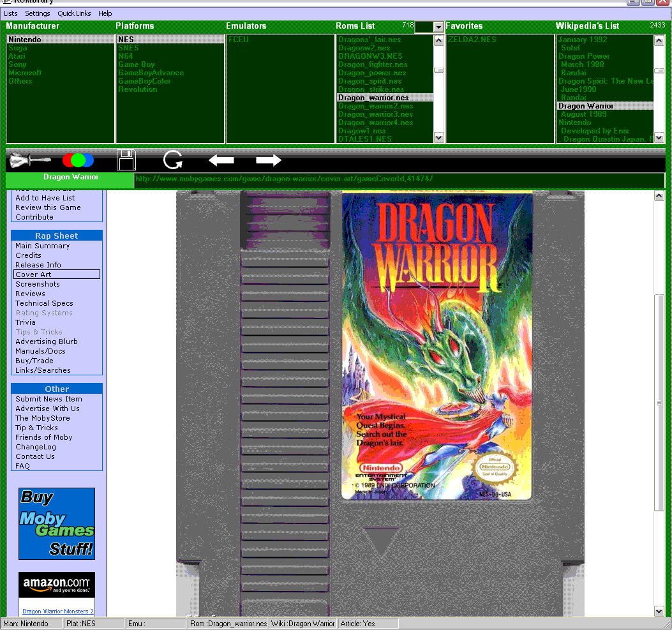Image resolution: width=672 pixels, height=630 pixels.
Task: Click Buy Moby Games Stuff banner
Action: [x=57, y=523]
